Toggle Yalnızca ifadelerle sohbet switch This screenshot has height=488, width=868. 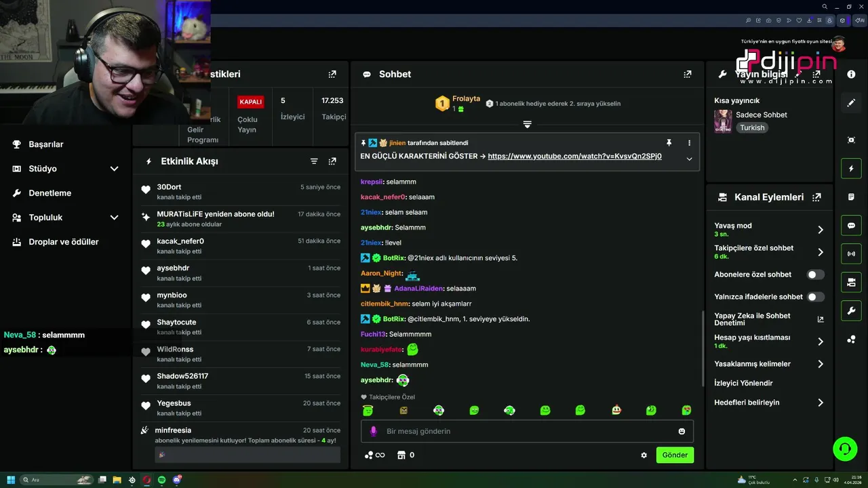816,297
